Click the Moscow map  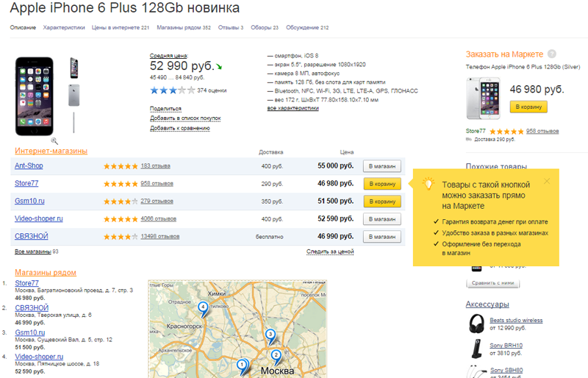coord(237,329)
